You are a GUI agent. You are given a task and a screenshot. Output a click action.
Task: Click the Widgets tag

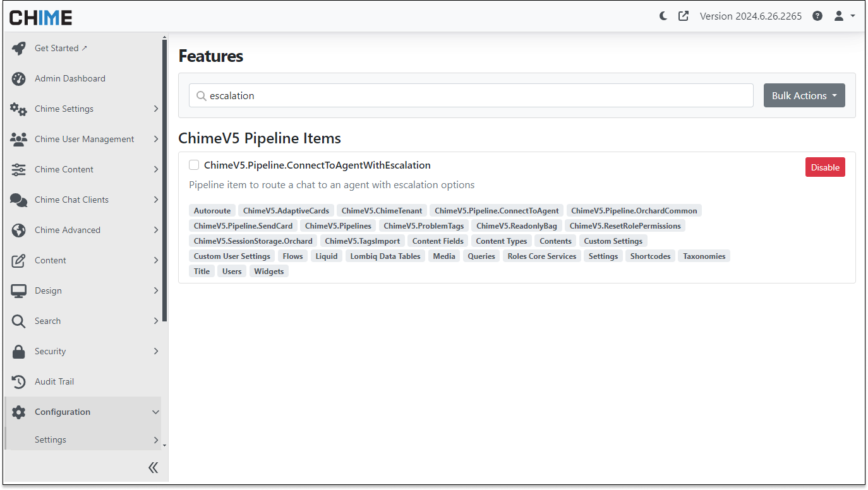point(269,271)
